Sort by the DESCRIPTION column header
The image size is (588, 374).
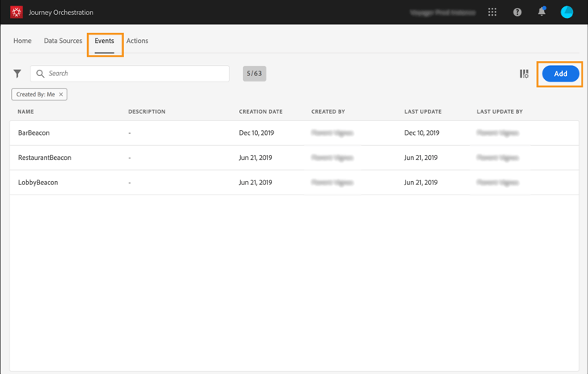tap(147, 111)
